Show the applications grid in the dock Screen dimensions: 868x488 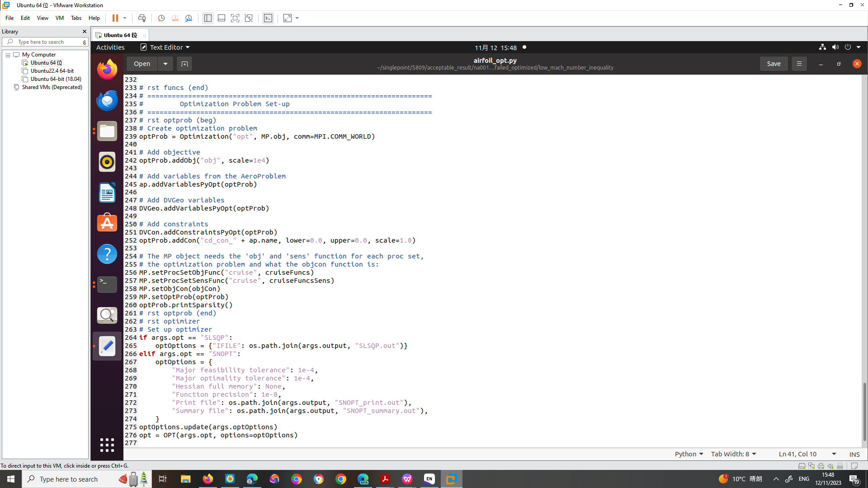[107, 445]
